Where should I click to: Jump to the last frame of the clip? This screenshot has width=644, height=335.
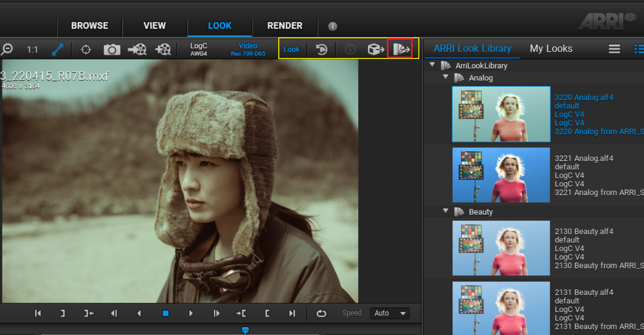pos(292,313)
